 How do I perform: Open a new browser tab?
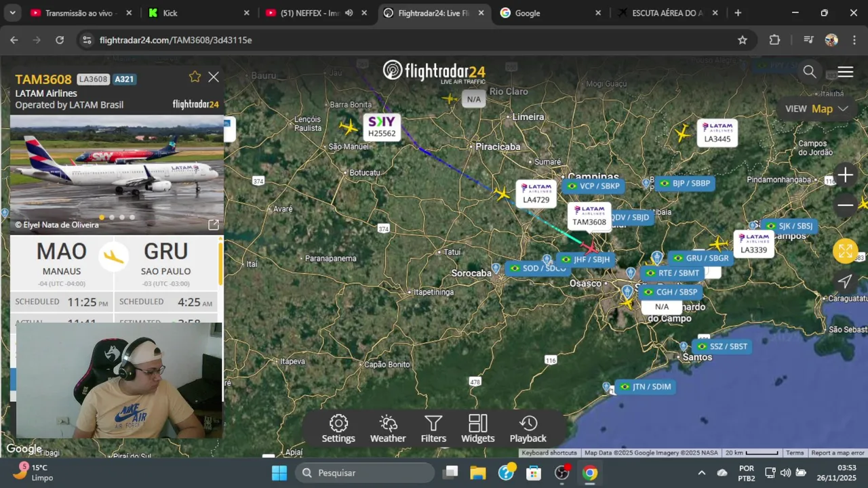pyautogui.click(x=738, y=13)
